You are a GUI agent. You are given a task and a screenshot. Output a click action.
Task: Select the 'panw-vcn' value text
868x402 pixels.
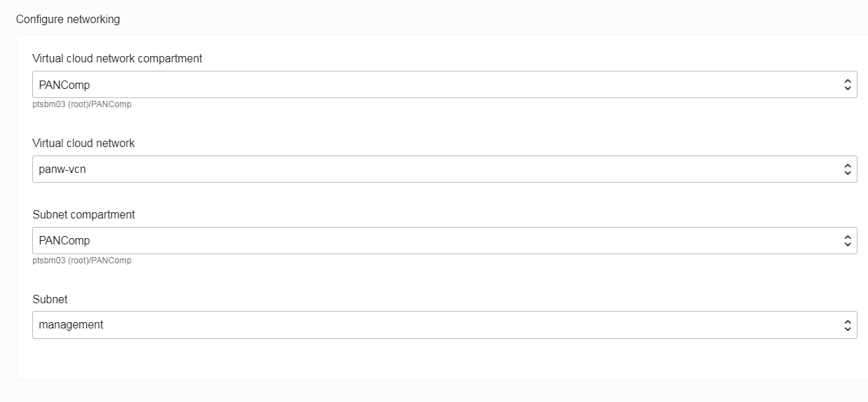(62, 169)
